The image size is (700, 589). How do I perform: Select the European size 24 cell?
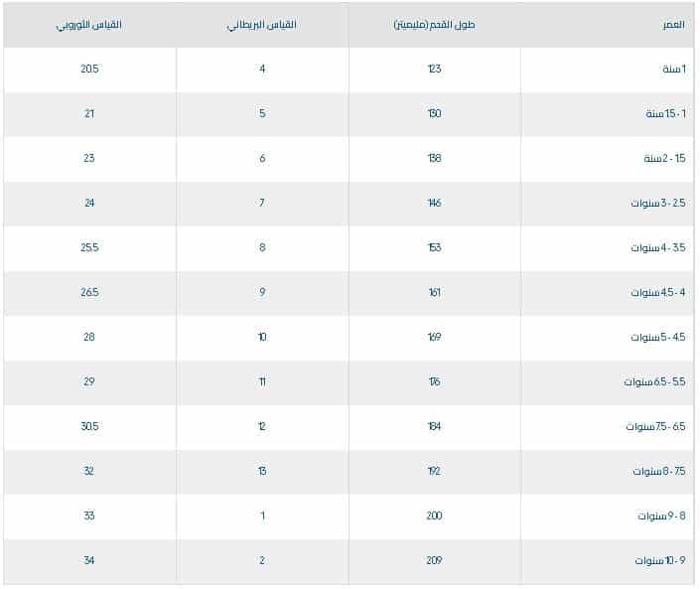[89, 204]
